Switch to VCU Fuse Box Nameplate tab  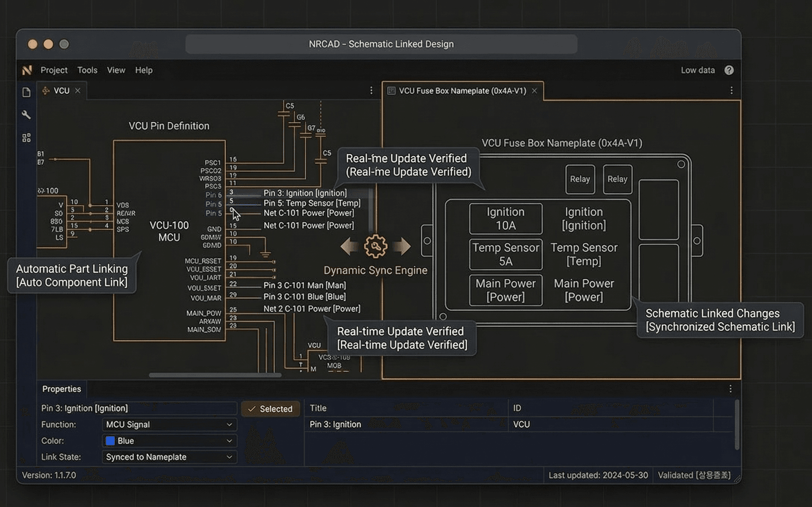462,91
